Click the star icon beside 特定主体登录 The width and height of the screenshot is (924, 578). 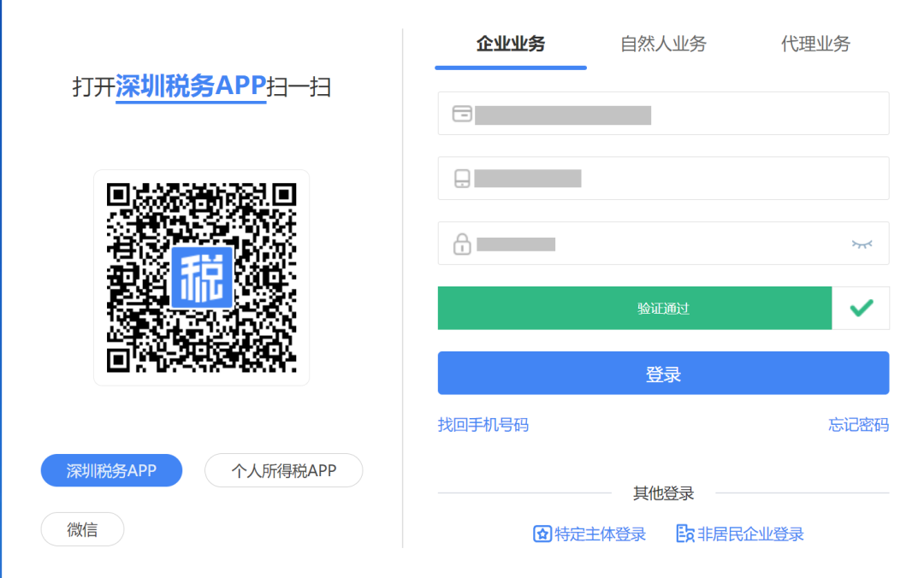542,534
